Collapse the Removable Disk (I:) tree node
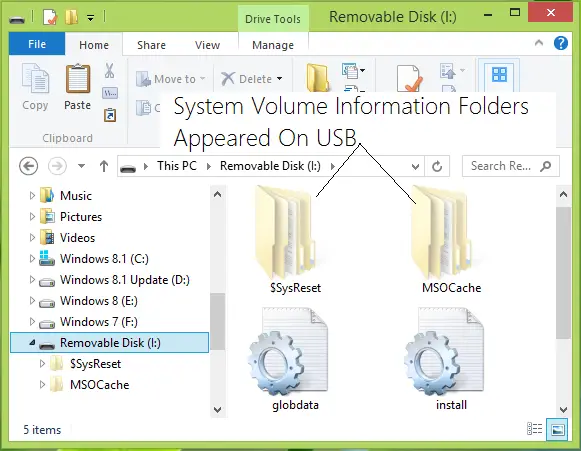This screenshot has height=451, width=581. (x=33, y=343)
